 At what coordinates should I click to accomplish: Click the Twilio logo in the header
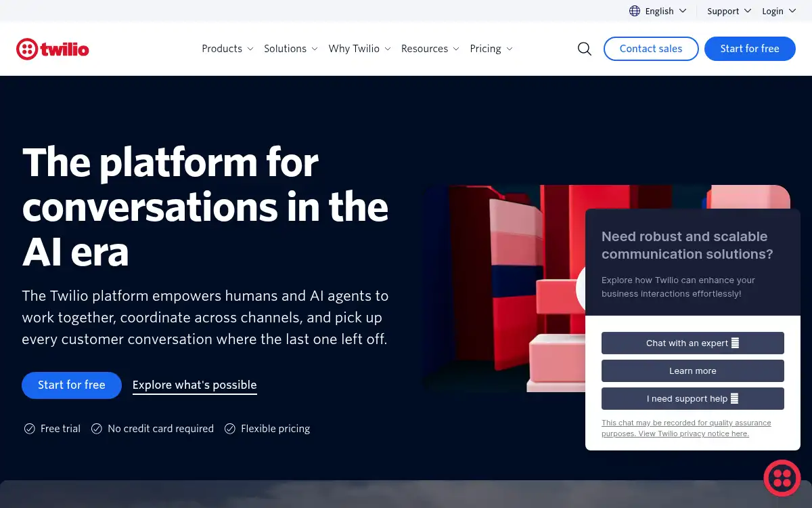click(x=53, y=49)
